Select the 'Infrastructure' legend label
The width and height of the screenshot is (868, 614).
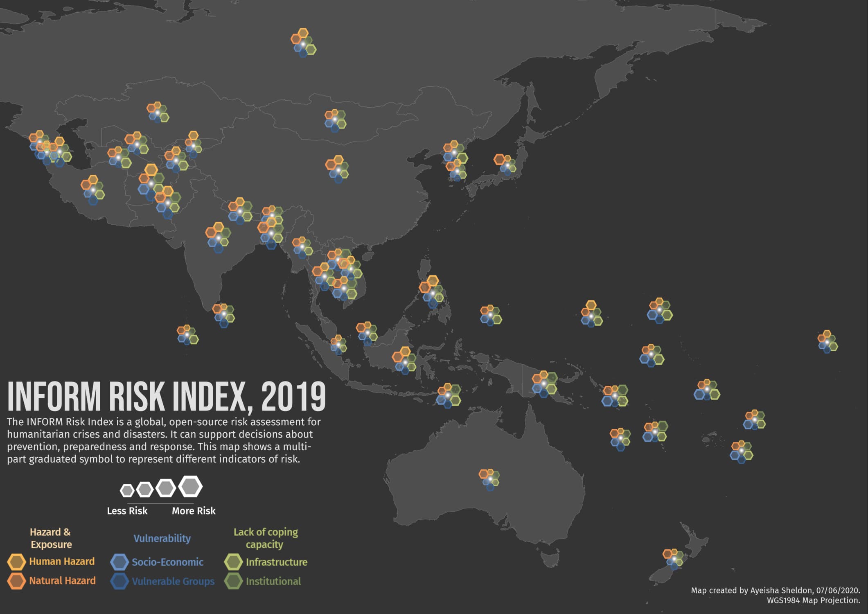(x=277, y=562)
